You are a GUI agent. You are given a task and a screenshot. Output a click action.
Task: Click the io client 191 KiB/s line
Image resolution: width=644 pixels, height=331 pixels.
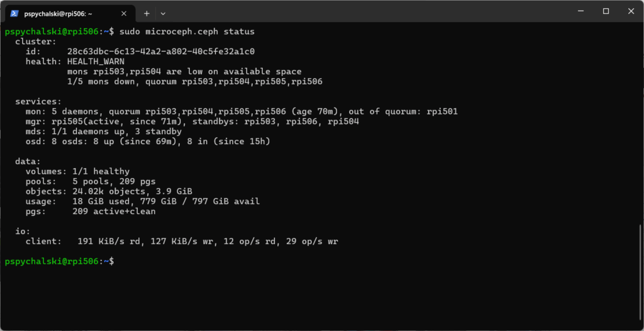[182, 242]
